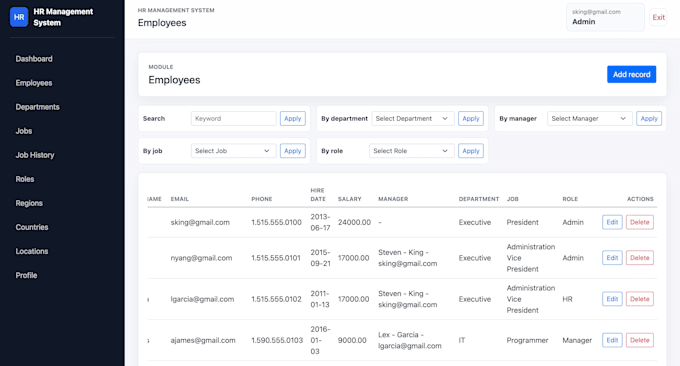Click the IT department cell
Image resolution: width=680 pixels, height=366 pixels.
(462, 340)
